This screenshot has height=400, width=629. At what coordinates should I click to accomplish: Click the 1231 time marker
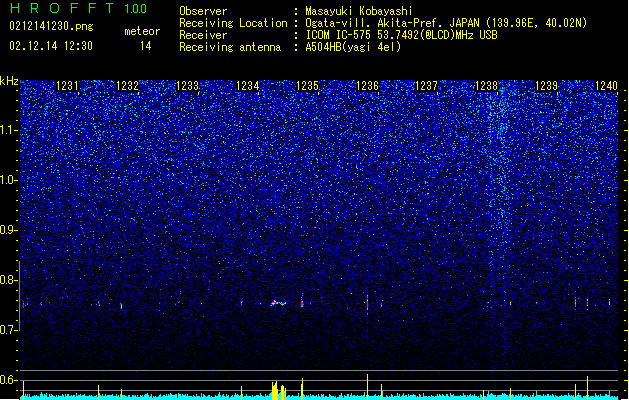(x=67, y=86)
